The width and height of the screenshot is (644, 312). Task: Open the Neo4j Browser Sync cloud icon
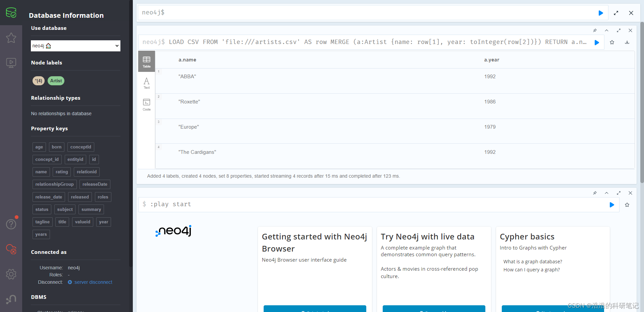point(11,249)
